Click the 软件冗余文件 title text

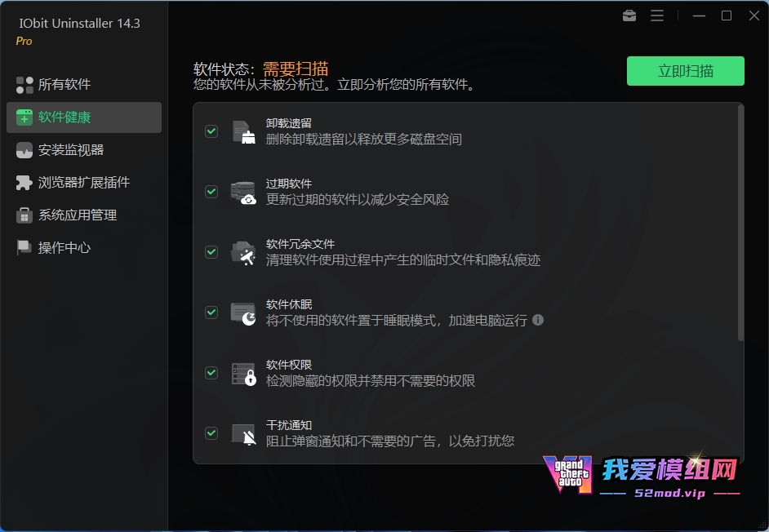click(x=300, y=244)
